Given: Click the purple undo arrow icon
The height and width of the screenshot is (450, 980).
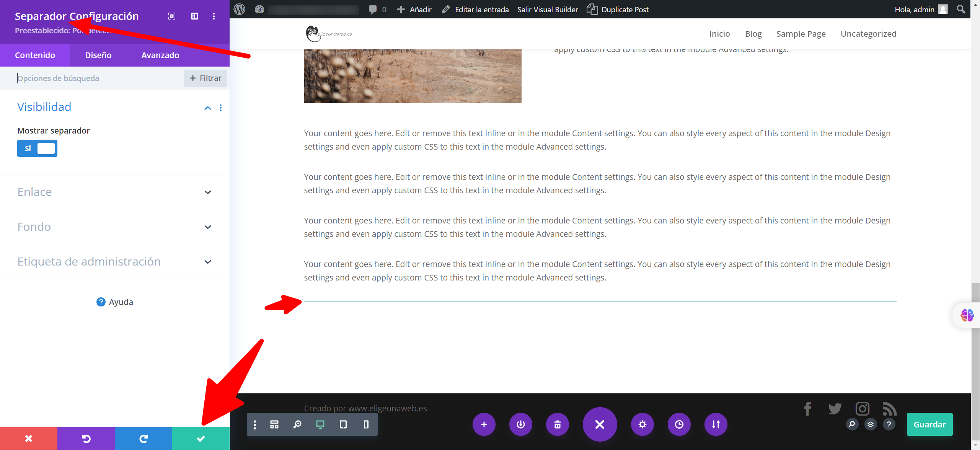Looking at the screenshot, I should 86,439.
